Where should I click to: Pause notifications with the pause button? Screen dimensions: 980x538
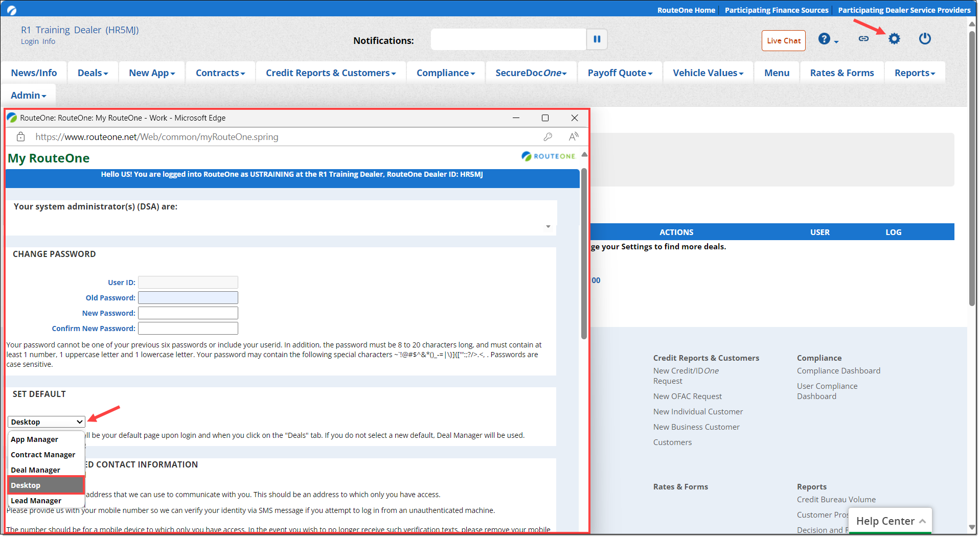[597, 39]
